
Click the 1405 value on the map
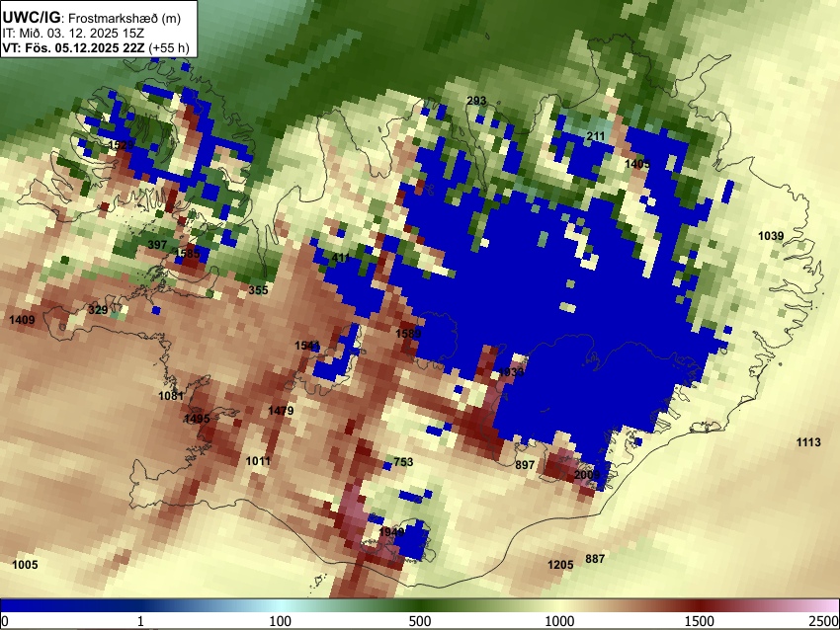(x=637, y=164)
